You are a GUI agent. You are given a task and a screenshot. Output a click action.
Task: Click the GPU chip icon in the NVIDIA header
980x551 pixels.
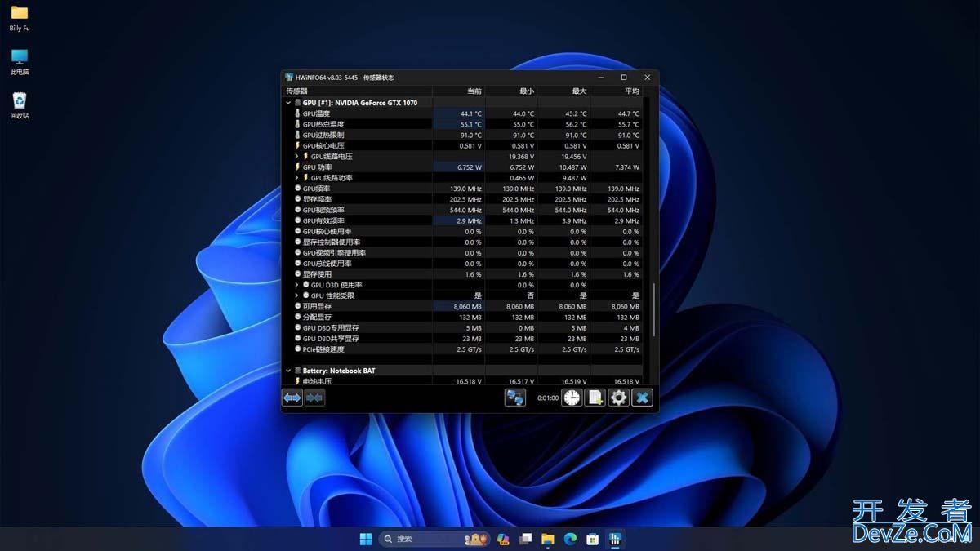point(297,103)
